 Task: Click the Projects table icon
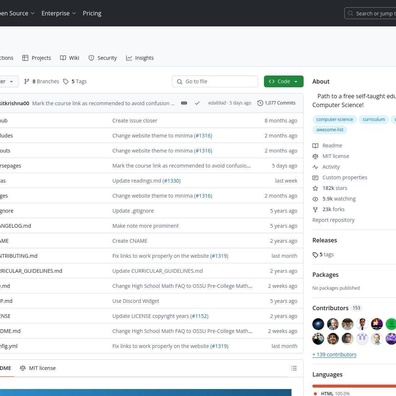(25, 58)
